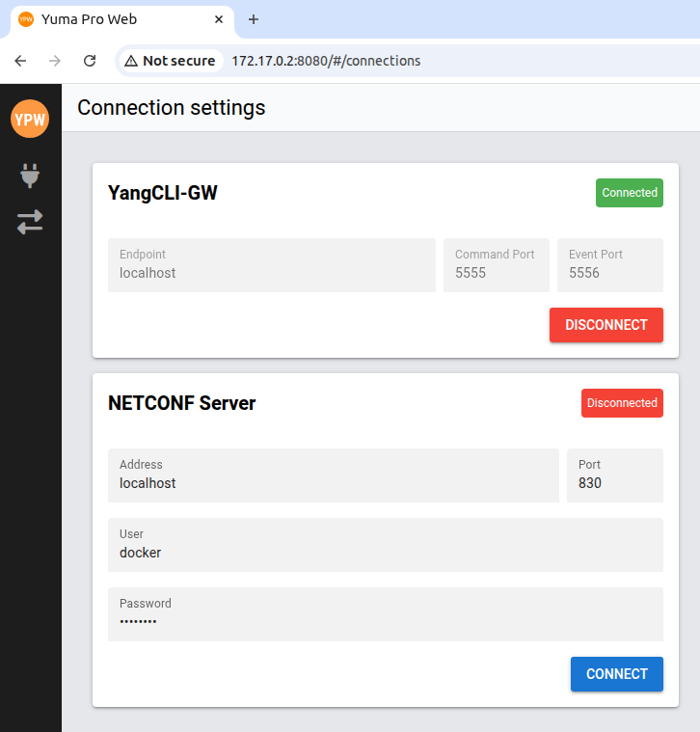
Task: Focus the Password input field
Action: pos(386,621)
